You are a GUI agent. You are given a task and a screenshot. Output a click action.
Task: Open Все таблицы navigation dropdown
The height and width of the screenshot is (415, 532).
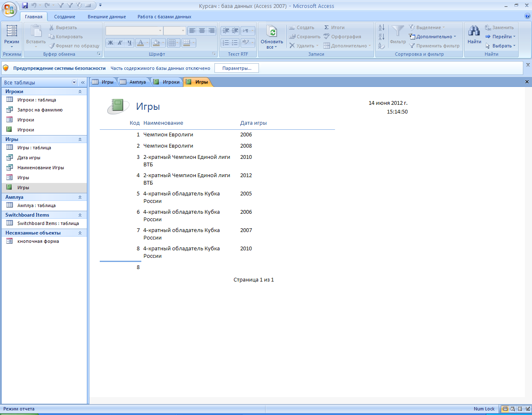tap(74, 82)
